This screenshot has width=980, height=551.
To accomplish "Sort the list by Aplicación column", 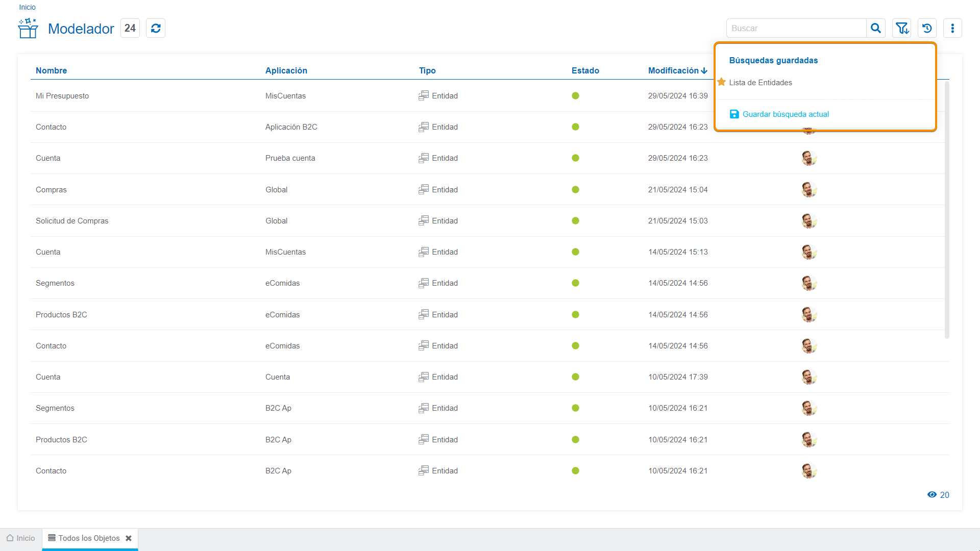I will coord(286,70).
